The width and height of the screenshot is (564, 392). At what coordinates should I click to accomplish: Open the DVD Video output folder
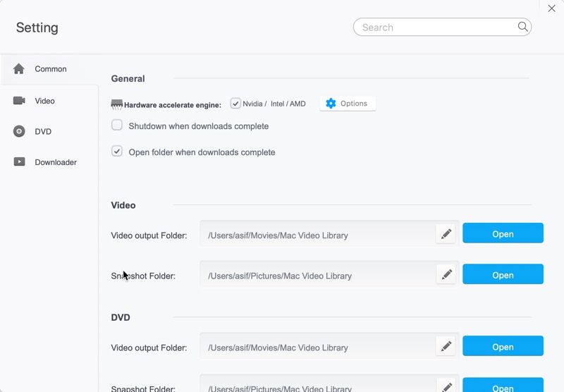point(503,346)
